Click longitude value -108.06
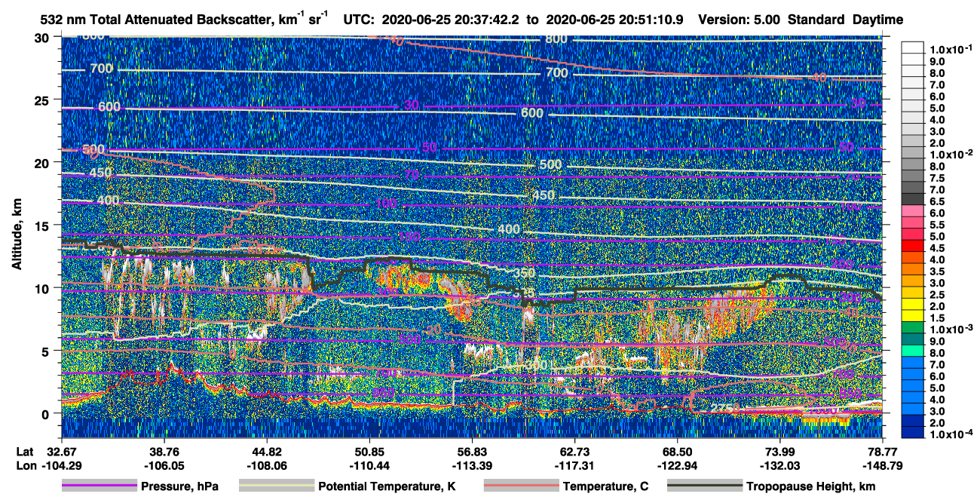Image resolution: width=980 pixels, height=503 pixels. coord(267,465)
